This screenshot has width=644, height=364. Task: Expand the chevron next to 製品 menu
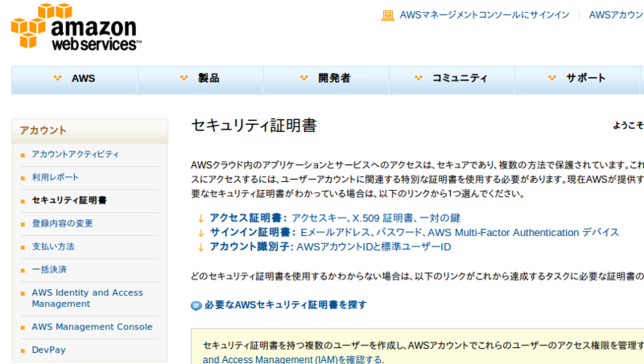[x=184, y=77]
